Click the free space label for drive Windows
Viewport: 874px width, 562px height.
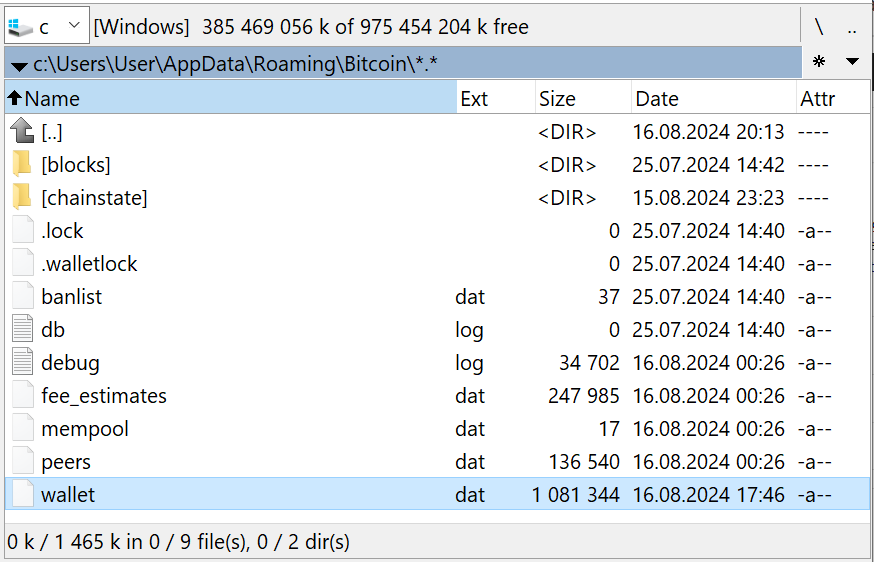click(311, 26)
